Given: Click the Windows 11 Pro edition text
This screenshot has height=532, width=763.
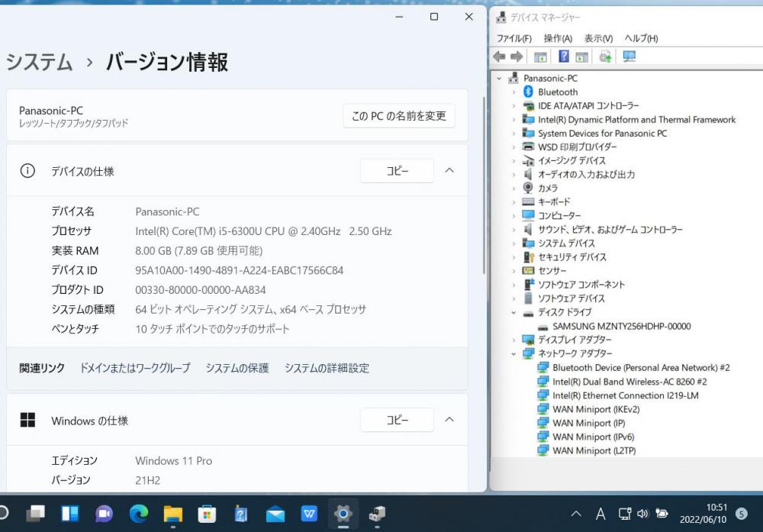Looking at the screenshot, I should tap(174, 461).
